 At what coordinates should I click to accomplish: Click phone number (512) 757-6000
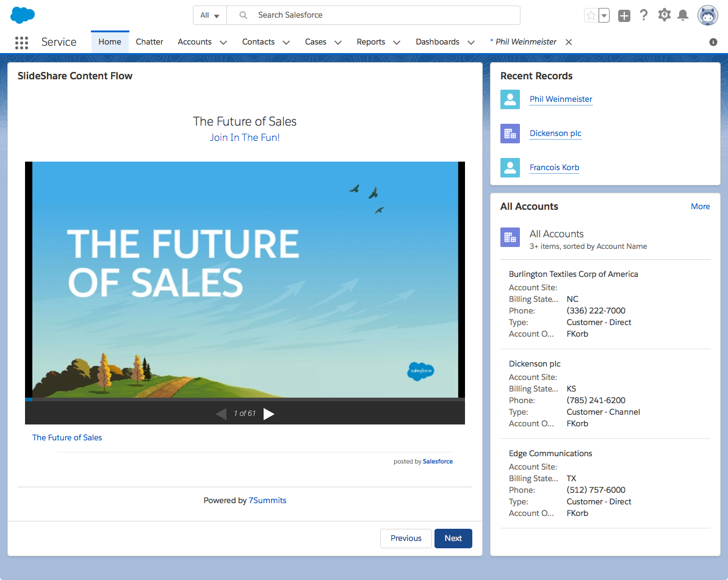click(x=596, y=490)
